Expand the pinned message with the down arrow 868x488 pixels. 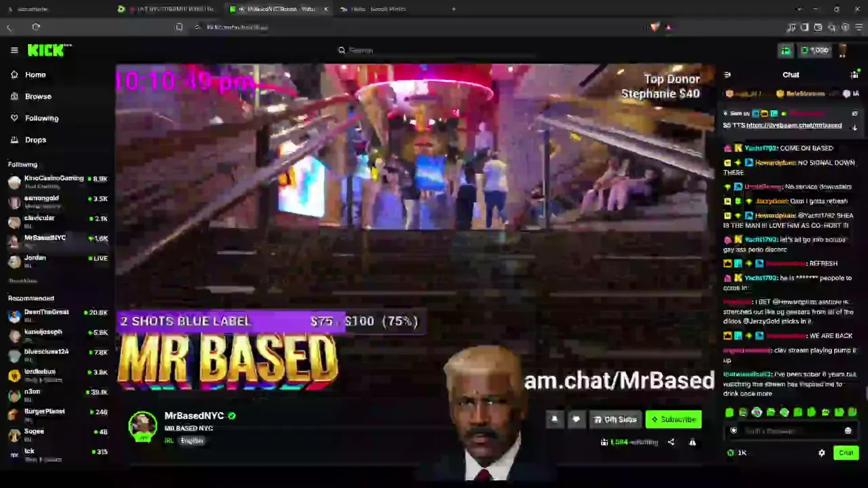[x=854, y=127]
